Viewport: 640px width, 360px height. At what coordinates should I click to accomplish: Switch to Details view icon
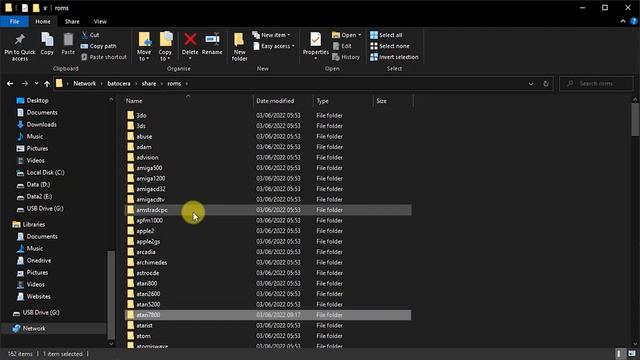coord(620,354)
